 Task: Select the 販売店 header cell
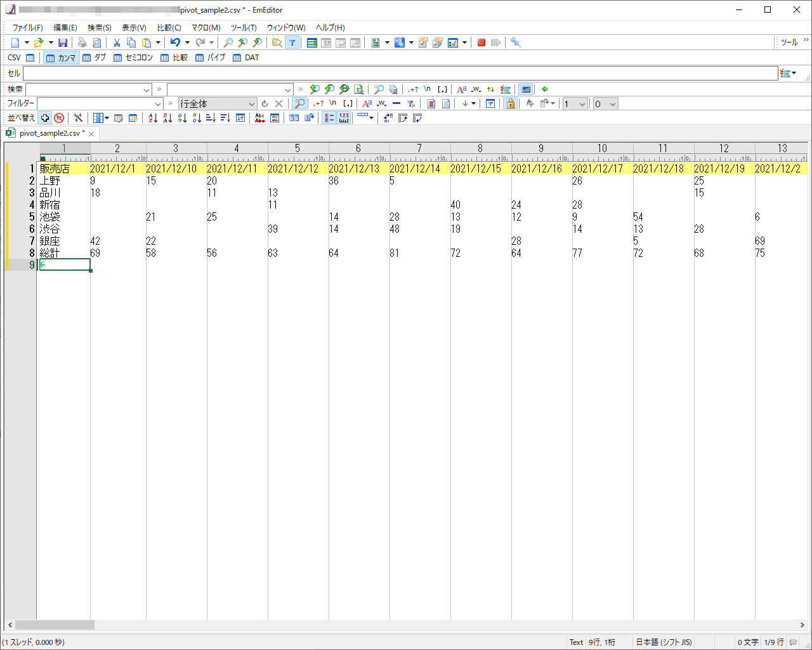[x=63, y=169]
